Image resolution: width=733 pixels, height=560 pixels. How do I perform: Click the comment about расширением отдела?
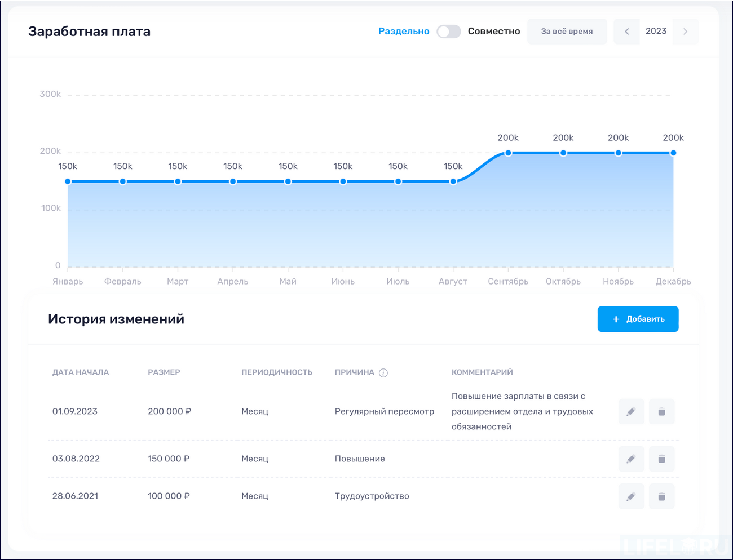[522, 411]
